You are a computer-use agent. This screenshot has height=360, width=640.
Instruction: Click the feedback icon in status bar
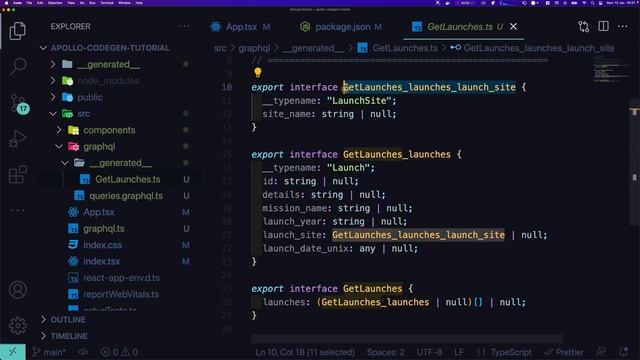pyautogui.click(x=601, y=352)
